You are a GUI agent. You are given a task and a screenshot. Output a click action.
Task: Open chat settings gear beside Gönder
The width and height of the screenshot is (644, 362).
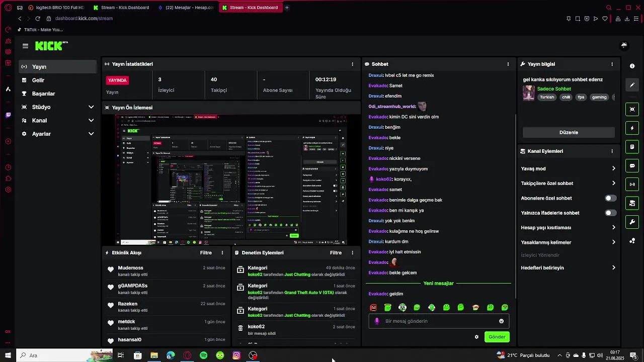tap(476, 337)
